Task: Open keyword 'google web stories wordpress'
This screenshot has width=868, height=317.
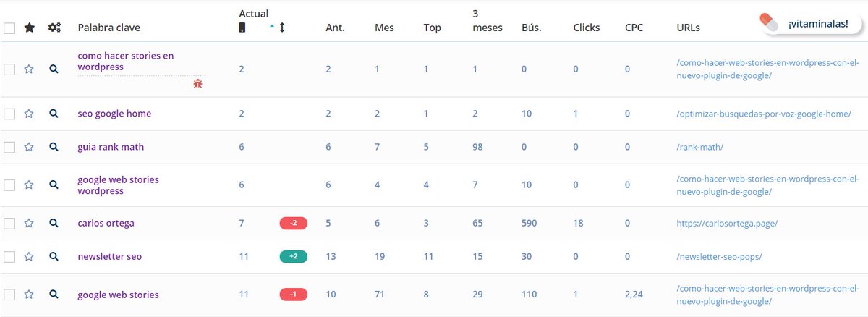Action: coord(119,185)
